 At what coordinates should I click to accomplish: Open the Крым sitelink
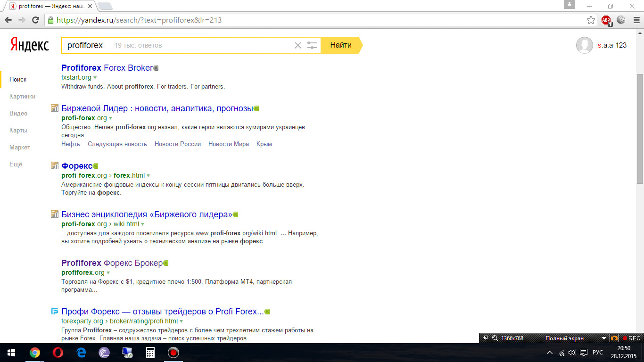pyautogui.click(x=264, y=144)
